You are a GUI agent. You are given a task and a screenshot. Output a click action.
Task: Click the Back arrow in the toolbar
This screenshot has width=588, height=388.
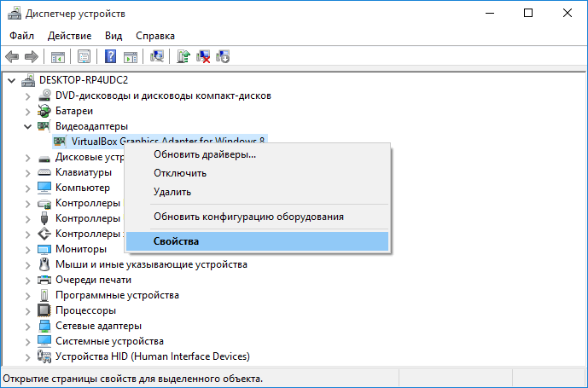[x=12, y=57]
